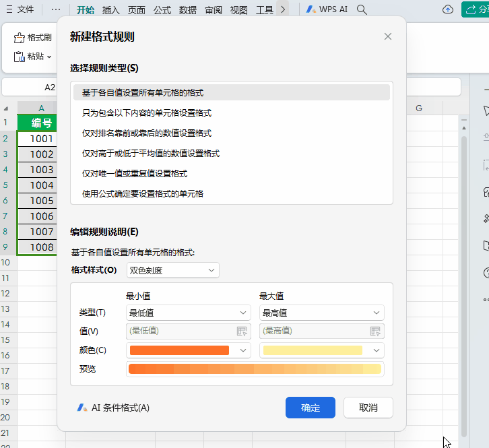
Task: Open the 公式 ribbon tab
Action: point(162,9)
